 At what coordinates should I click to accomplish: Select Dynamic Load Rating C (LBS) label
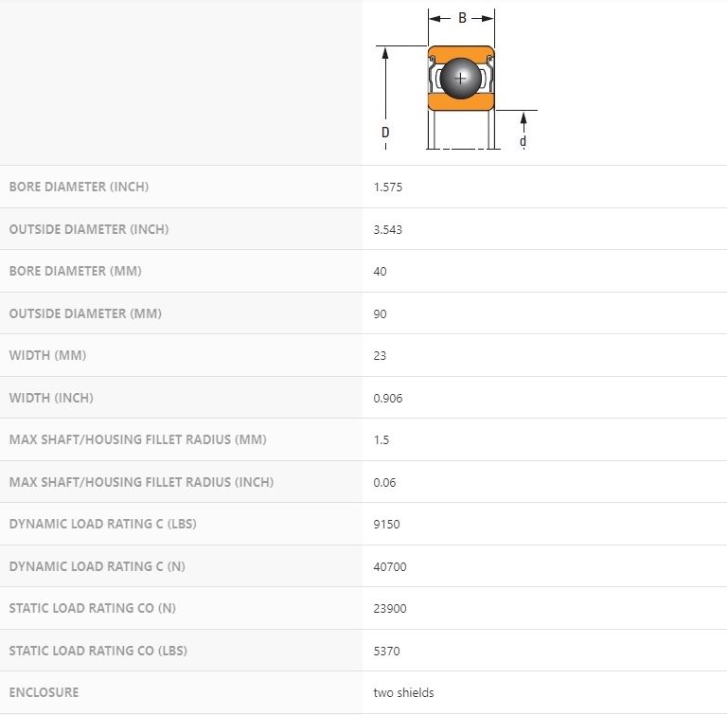click(102, 524)
